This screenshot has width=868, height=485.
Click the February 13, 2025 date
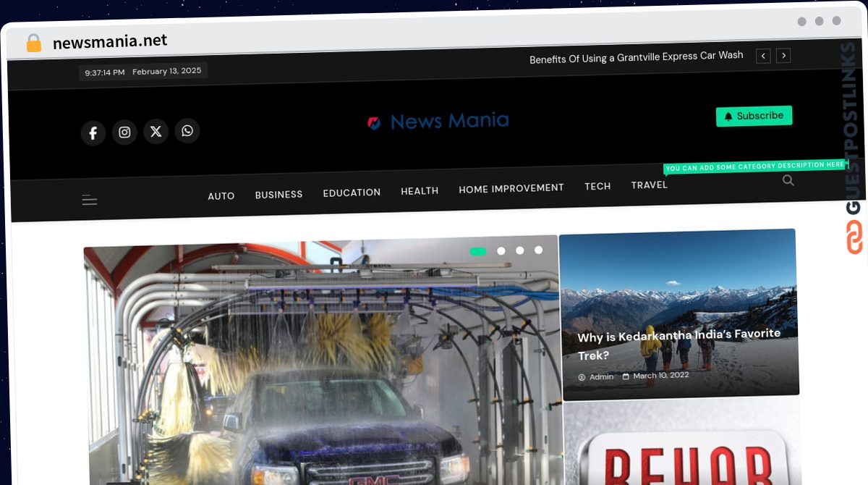(167, 72)
